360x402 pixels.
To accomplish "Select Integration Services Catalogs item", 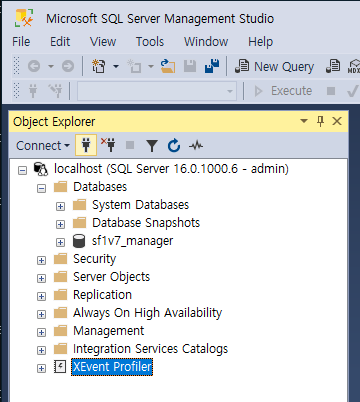I will pyautogui.click(x=150, y=349).
